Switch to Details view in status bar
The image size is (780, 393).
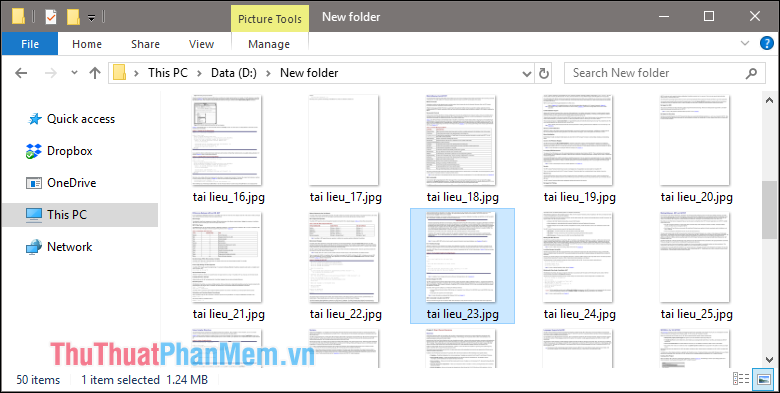[741, 379]
